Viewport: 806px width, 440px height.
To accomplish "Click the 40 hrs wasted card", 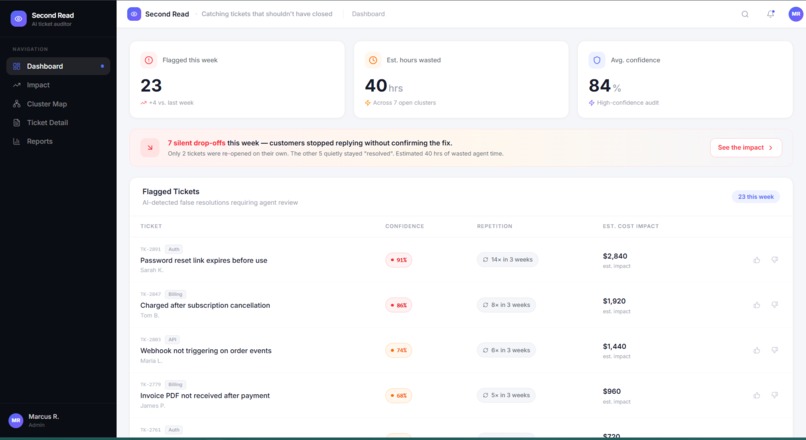I will click(461, 80).
